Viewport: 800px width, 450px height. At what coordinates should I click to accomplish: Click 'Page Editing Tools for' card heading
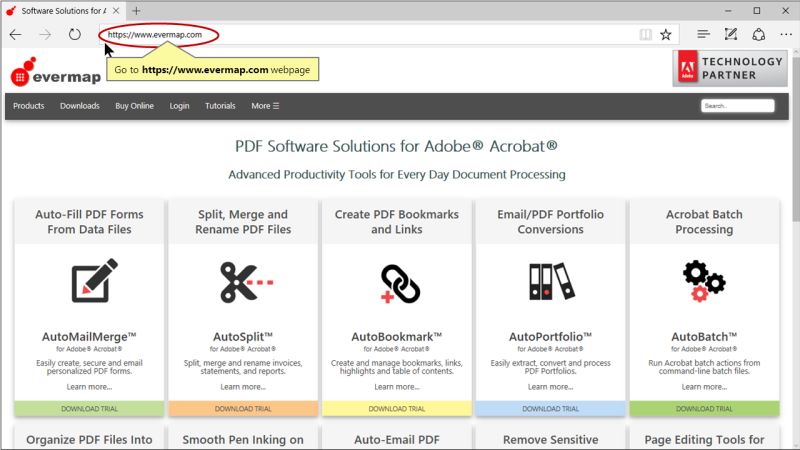(704, 440)
